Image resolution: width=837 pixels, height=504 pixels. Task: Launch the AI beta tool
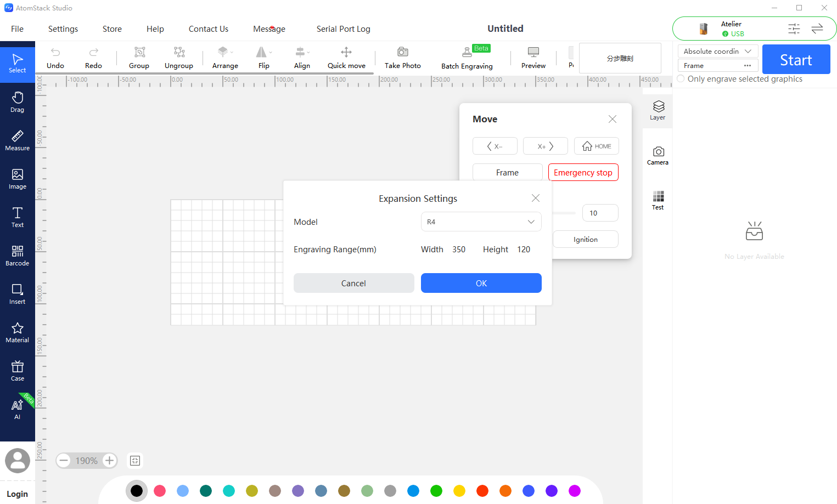(x=18, y=409)
